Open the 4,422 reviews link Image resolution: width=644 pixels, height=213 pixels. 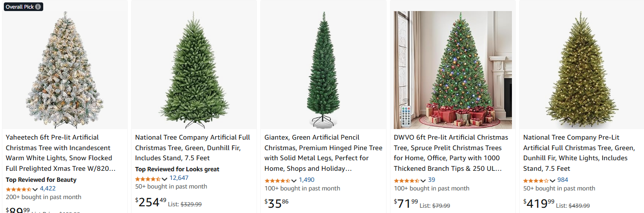[x=48, y=189]
